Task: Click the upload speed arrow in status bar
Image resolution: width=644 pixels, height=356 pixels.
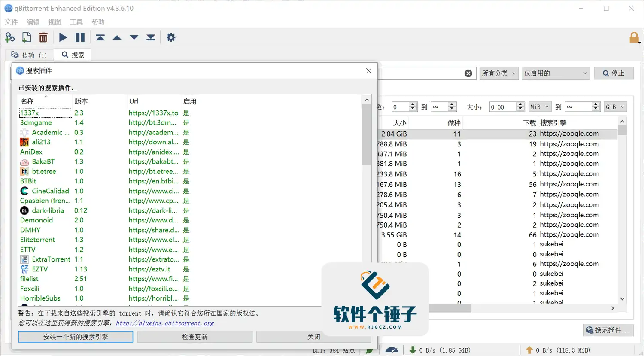Action: 529,350
